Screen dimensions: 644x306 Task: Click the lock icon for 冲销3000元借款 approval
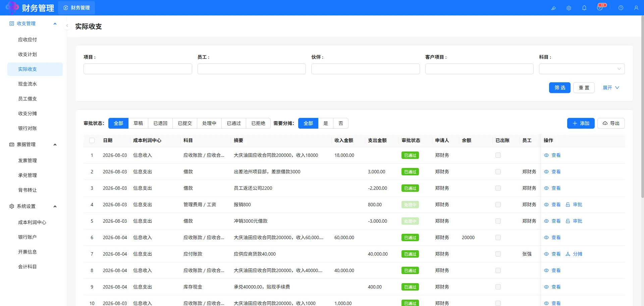pyautogui.click(x=568, y=221)
